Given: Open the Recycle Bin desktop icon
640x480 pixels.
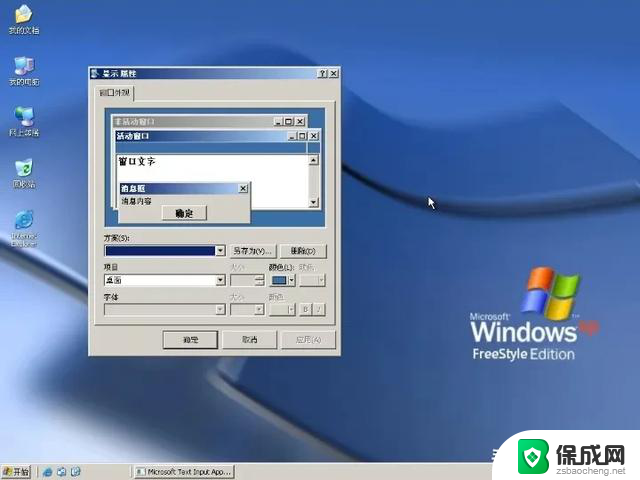Looking at the screenshot, I should [x=24, y=173].
